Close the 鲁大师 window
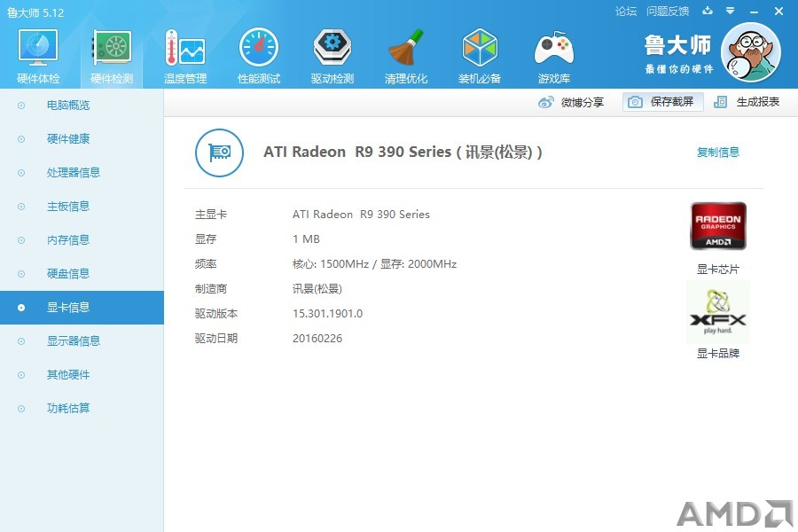Viewport: 798px width, 532px height. click(778, 12)
